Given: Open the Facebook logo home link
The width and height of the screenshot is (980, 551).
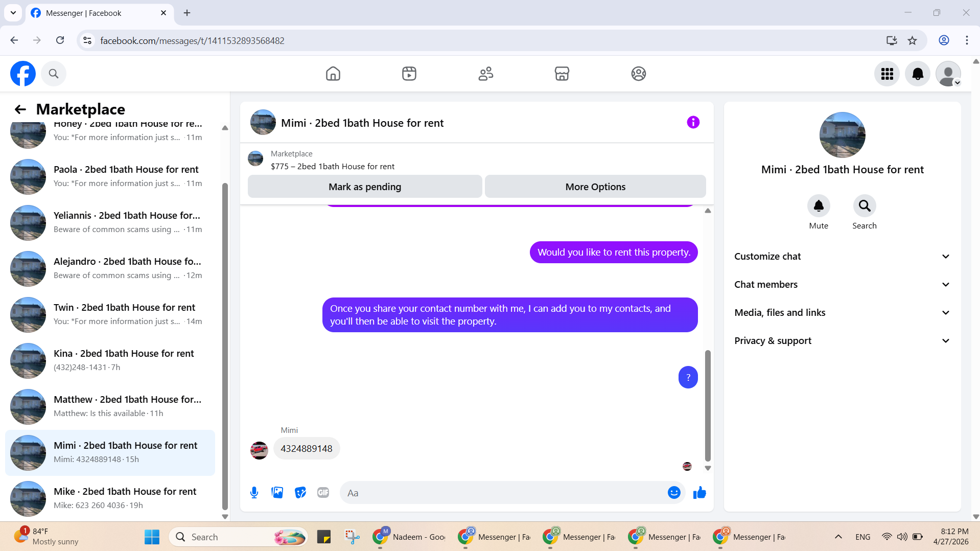Looking at the screenshot, I should point(23,74).
